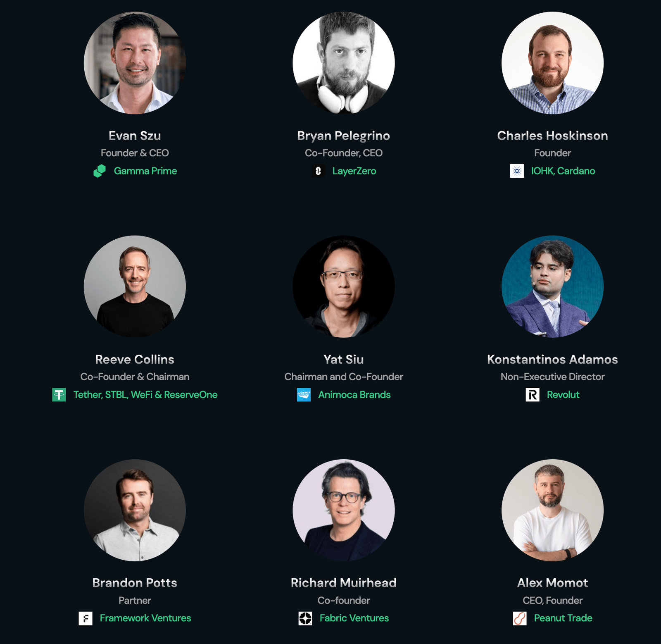Screen dimensions: 661x644
Task: Click the Revolut R logo icon
Action: (x=533, y=395)
